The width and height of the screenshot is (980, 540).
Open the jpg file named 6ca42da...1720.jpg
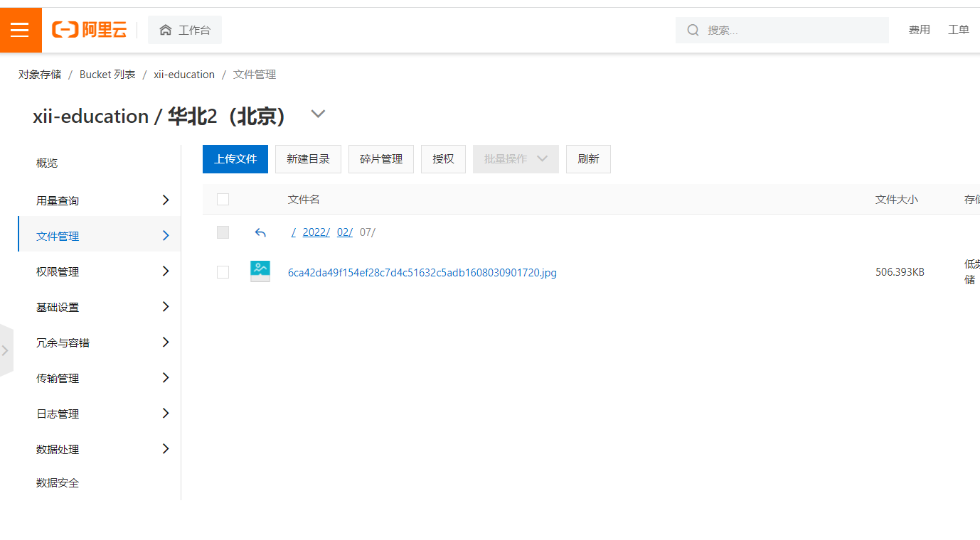[422, 272]
